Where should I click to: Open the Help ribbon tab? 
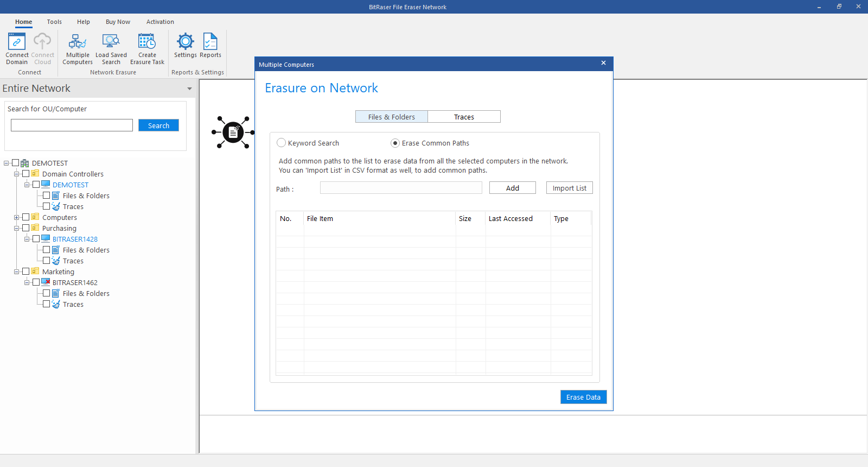[x=84, y=22]
